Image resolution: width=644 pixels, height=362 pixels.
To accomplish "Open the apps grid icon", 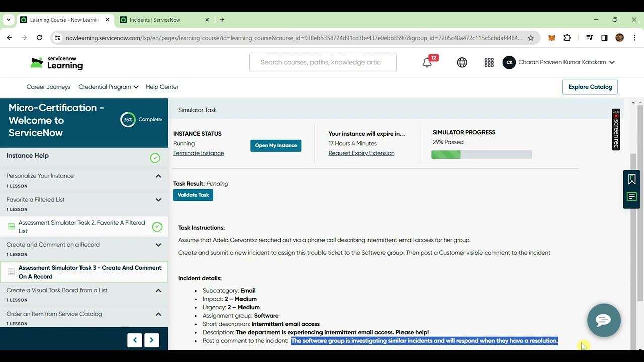I will pos(489,62).
